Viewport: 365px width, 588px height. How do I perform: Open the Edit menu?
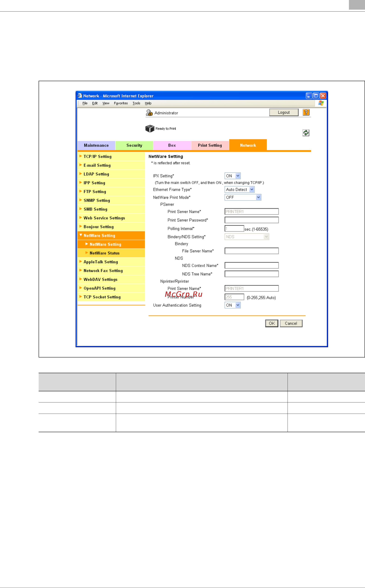click(x=95, y=103)
